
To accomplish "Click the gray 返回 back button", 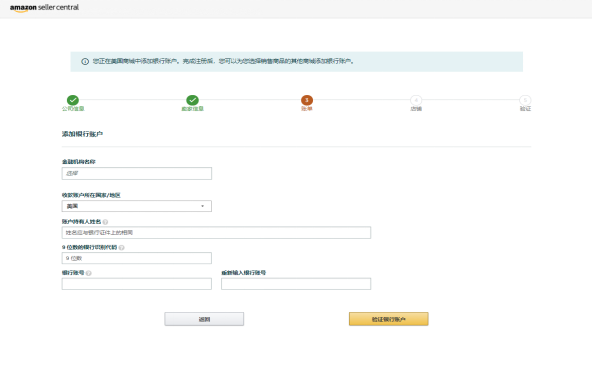I will (204, 319).
